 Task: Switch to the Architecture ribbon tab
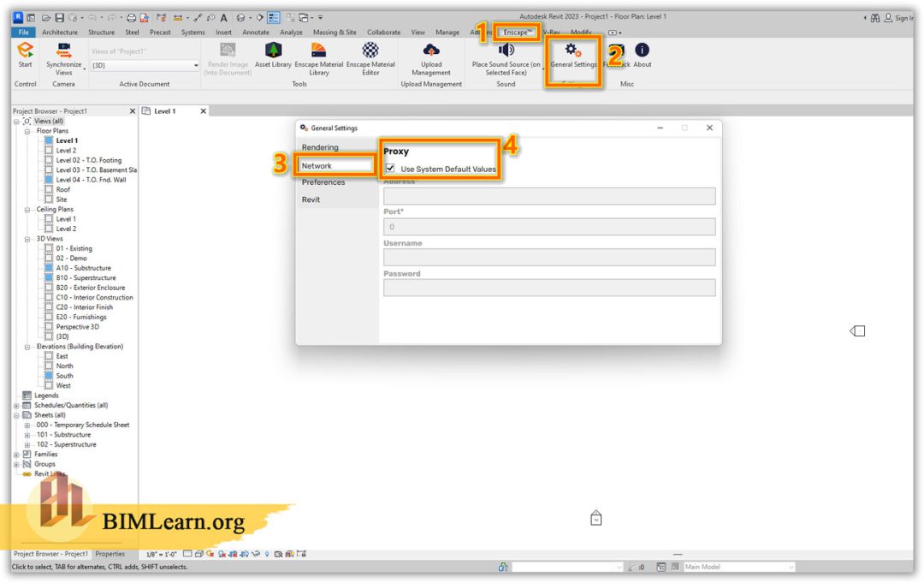pos(60,33)
